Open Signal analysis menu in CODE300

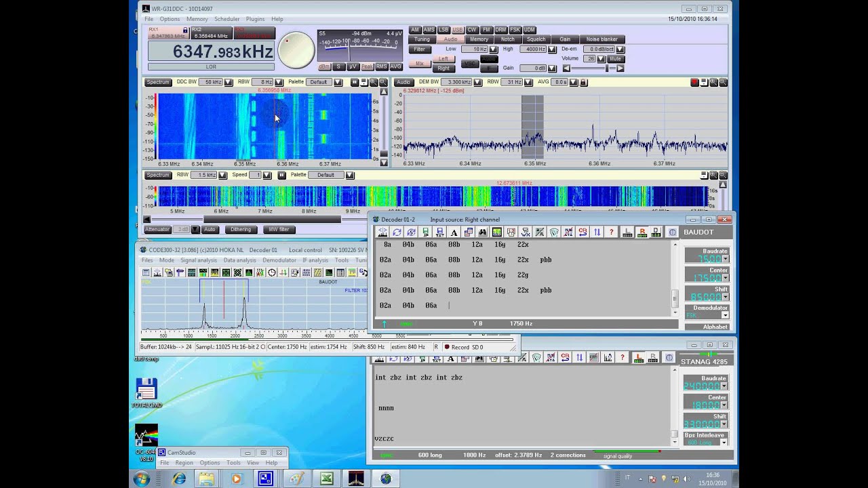[x=199, y=260]
